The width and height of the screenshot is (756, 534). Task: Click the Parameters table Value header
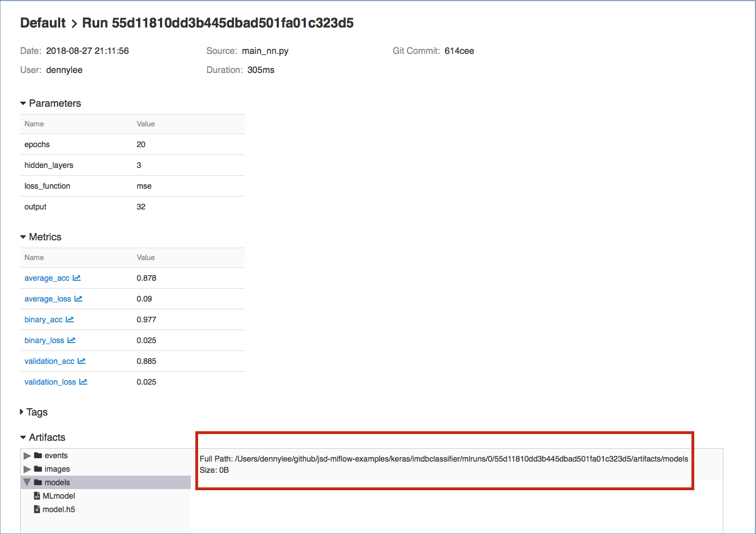[x=146, y=124]
